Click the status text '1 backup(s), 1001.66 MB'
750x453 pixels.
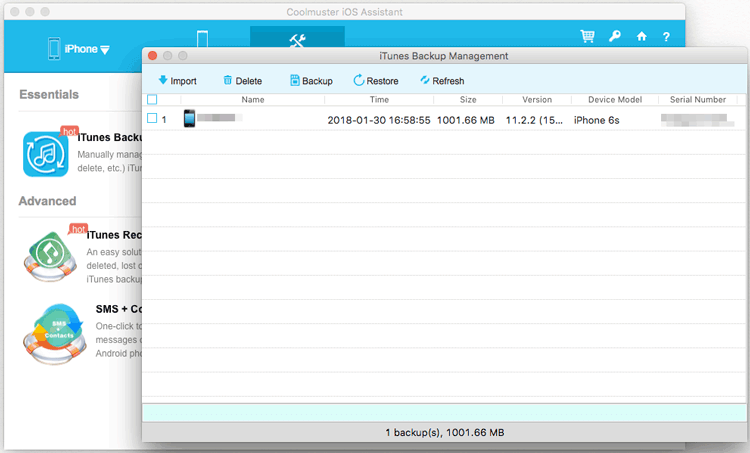445,432
